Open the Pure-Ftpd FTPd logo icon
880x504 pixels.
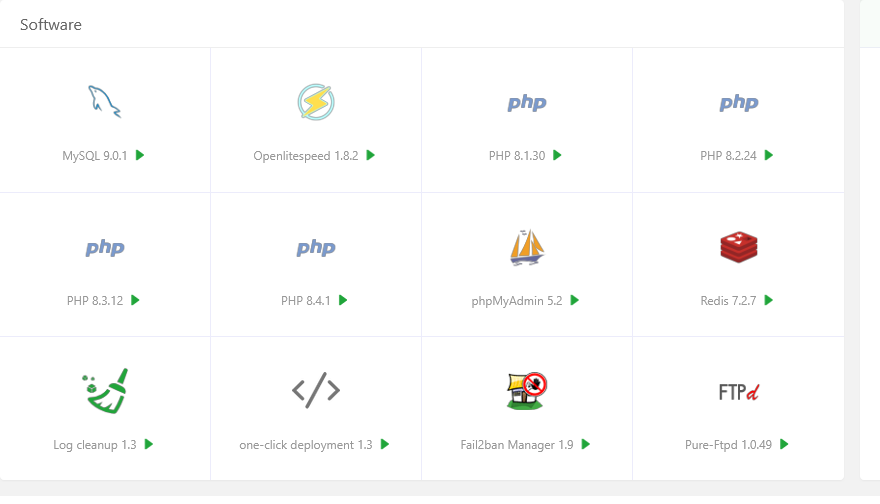tap(738, 391)
